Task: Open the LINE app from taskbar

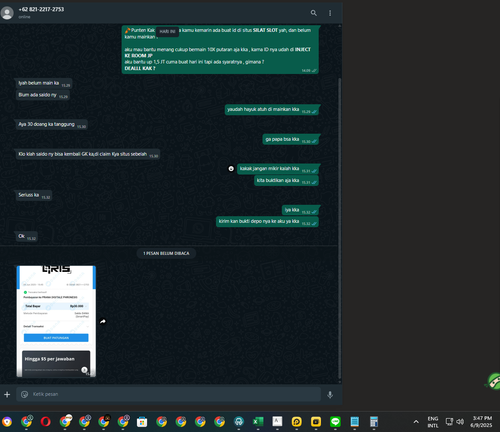Action: [x=335, y=422]
